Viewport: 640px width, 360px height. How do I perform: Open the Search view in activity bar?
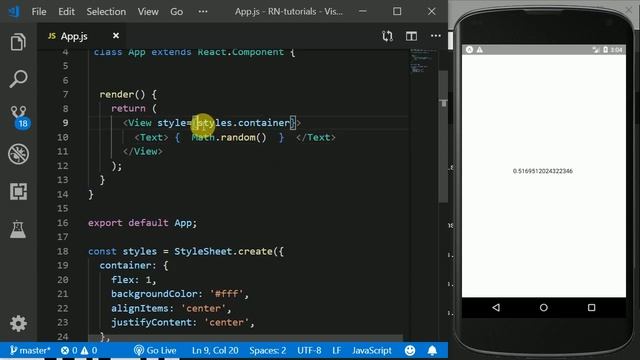[x=18, y=78]
